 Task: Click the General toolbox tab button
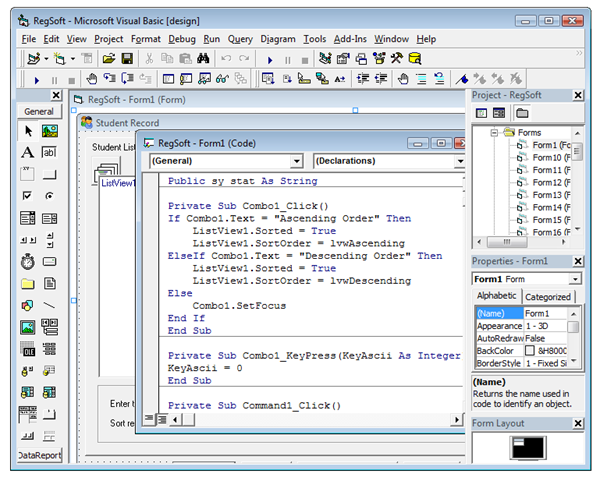39,111
